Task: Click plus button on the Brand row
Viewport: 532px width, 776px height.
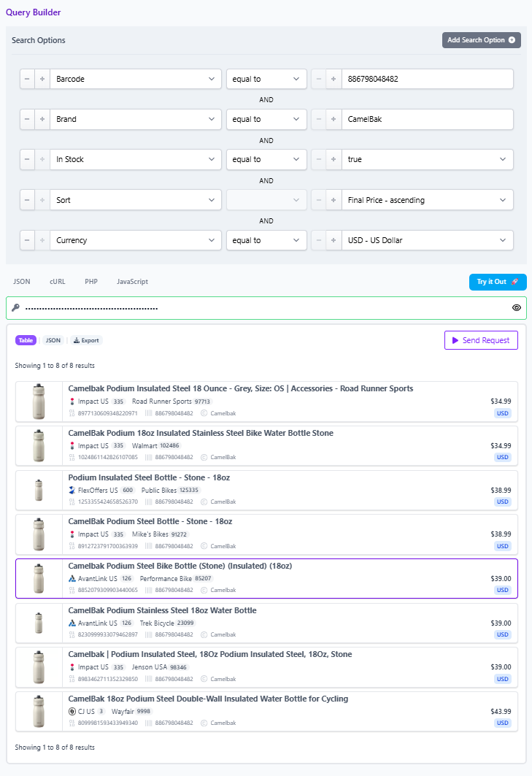Action: point(42,119)
